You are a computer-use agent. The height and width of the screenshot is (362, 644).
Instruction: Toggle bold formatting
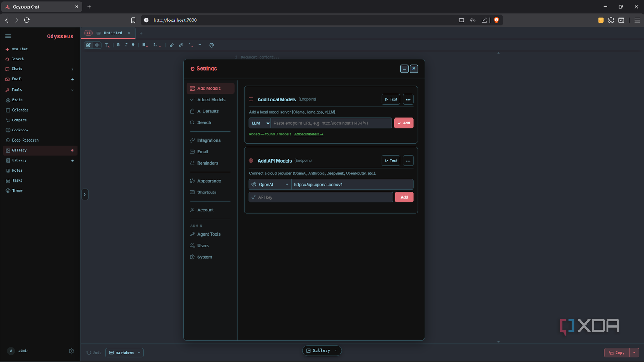(118, 45)
